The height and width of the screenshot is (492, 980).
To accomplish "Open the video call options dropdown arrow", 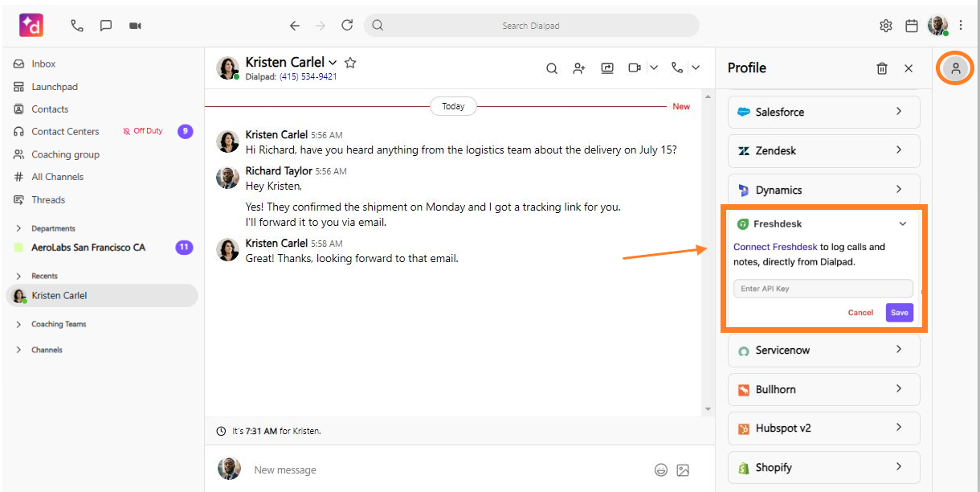I will click(654, 68).
